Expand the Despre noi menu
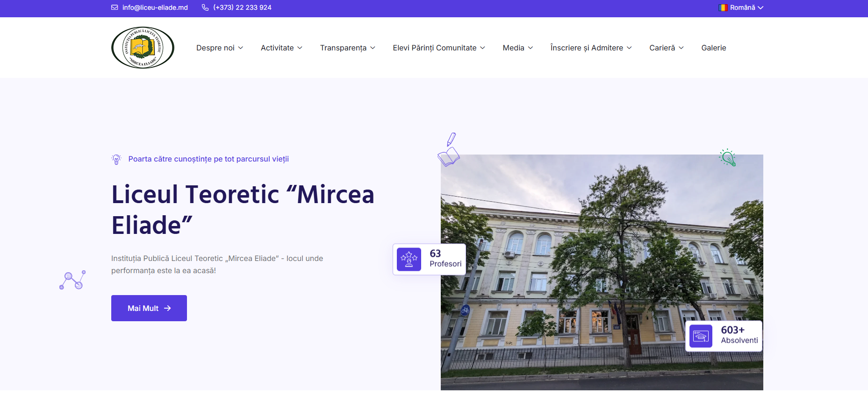The width and height of the screenshot is (868, 416). (219, 48)
